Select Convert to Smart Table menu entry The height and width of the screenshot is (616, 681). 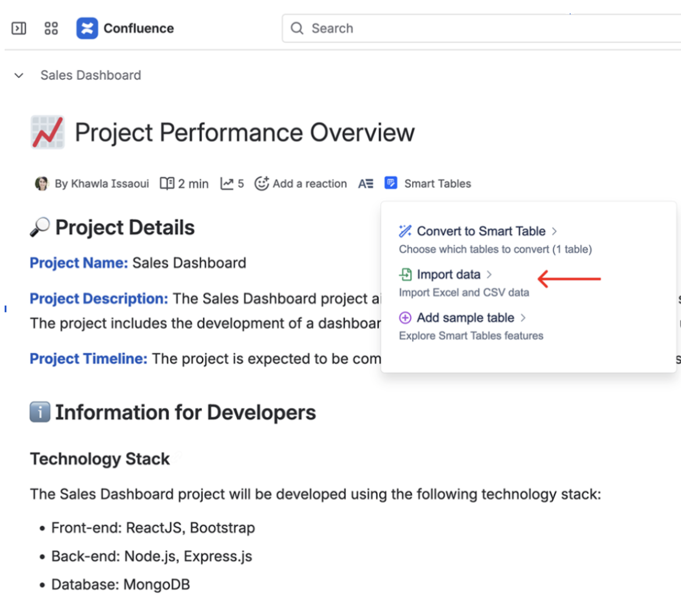[x=481, y=231]
